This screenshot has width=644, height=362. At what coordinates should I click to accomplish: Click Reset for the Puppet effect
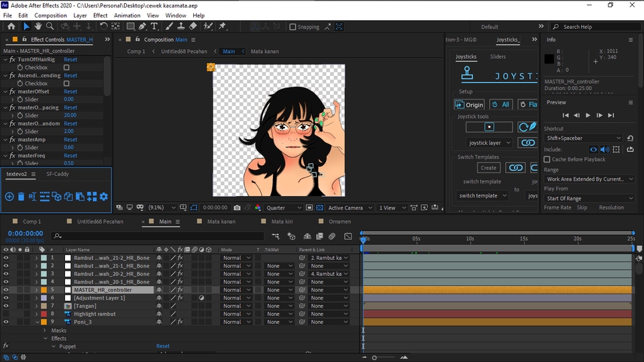[162, 346]
